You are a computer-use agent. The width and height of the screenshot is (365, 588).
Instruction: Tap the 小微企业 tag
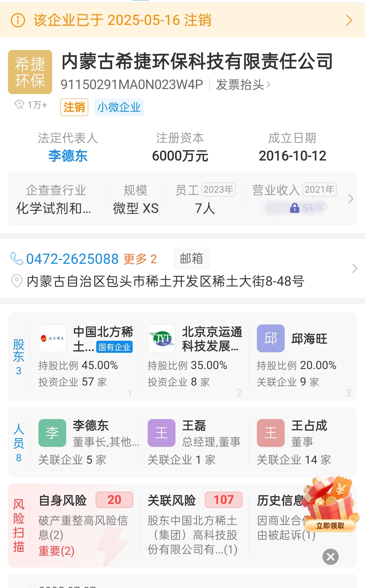pos(119,107)
